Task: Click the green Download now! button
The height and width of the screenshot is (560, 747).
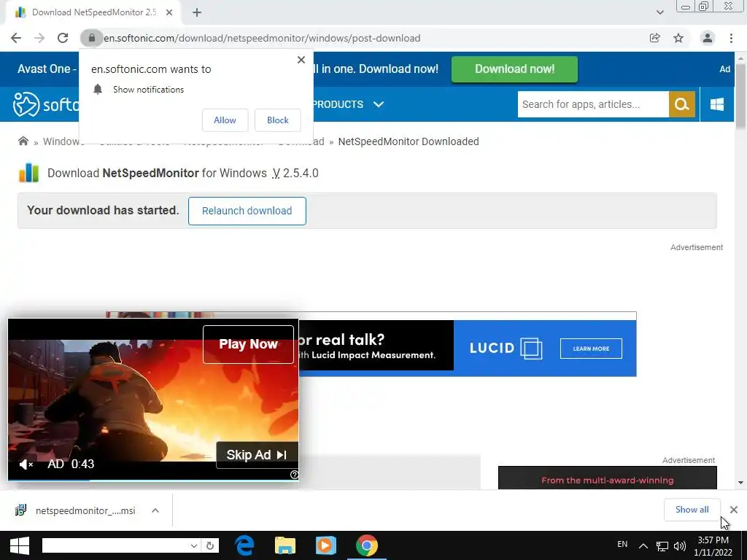Action: [x=514, y=69]
